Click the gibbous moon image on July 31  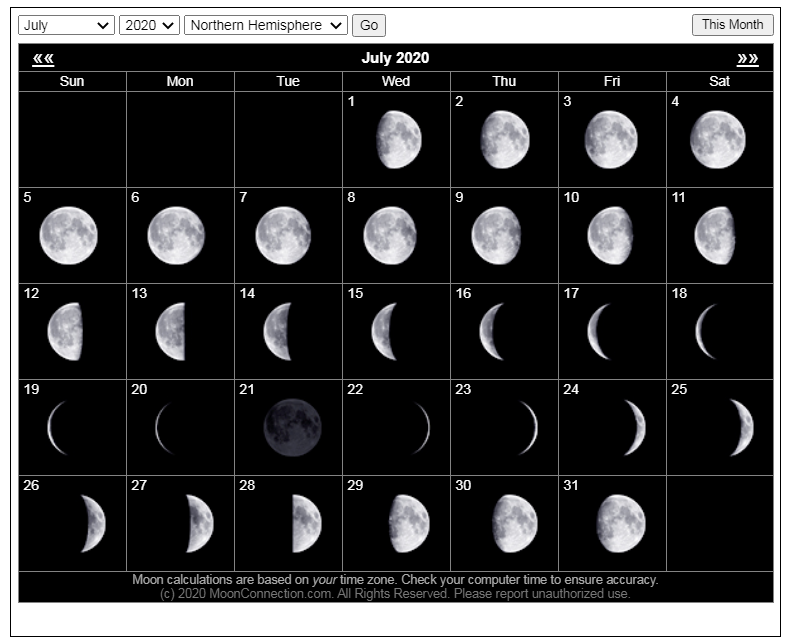(620, 523)
